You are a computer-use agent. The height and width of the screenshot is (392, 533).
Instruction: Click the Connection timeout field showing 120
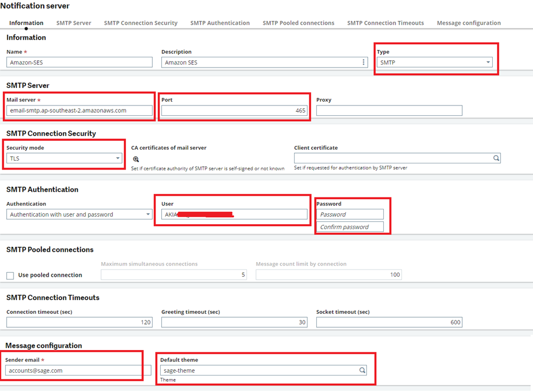tap(79, 322)
